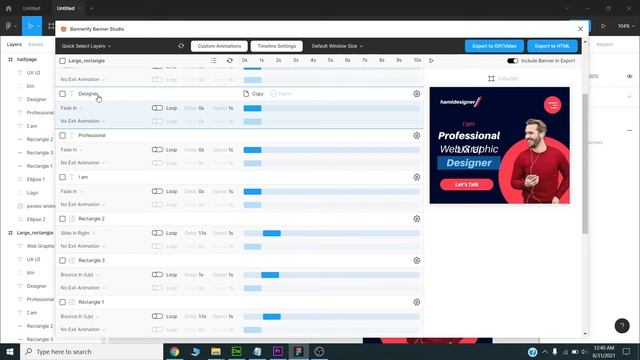The width and height of the screenshot is (640, 360).
Task: Close the Bannerify Banner Studio dialog
Action: pos(580,29)
